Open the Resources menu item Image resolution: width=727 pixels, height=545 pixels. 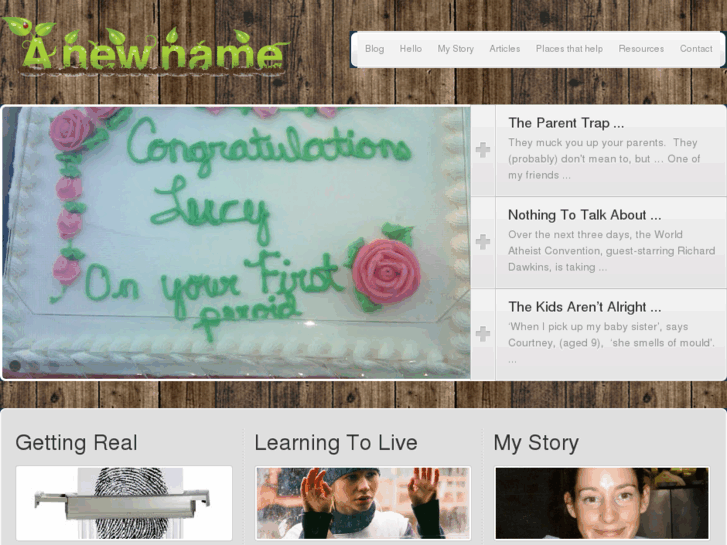[x=641, y=49]
